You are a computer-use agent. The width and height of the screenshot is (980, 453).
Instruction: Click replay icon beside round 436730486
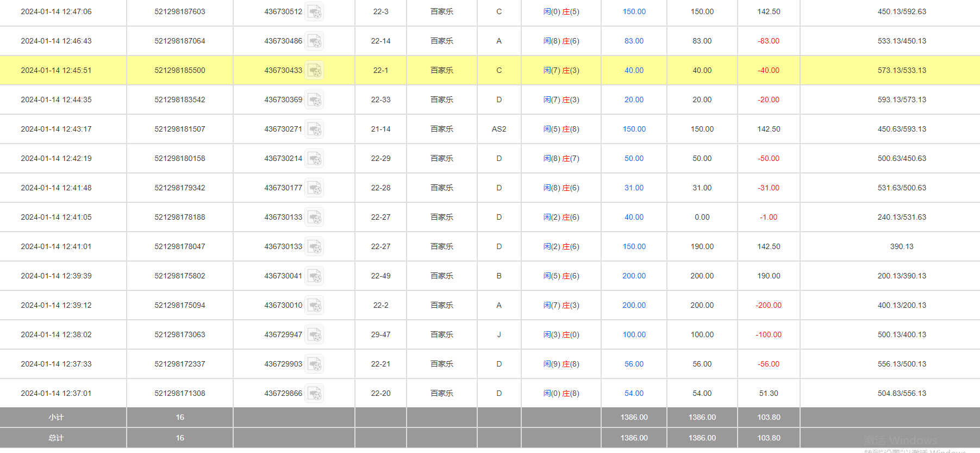pos(314,41)
